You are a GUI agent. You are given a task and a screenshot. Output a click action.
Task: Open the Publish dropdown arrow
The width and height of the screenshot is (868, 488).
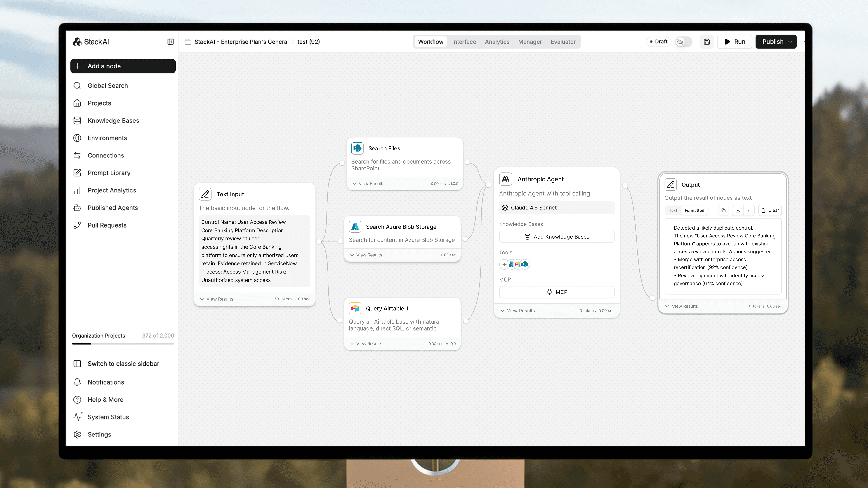[790, 42]
